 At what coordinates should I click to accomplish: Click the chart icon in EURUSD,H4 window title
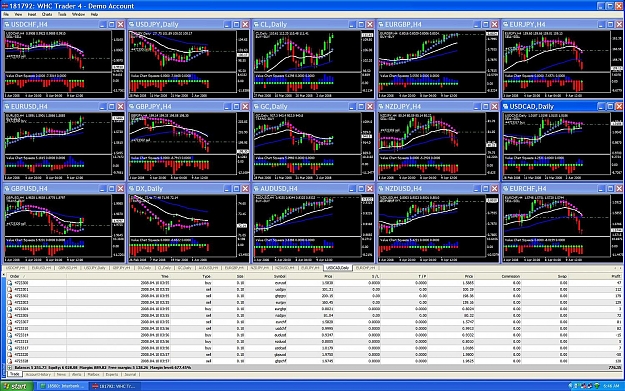[x=7, y=107]
